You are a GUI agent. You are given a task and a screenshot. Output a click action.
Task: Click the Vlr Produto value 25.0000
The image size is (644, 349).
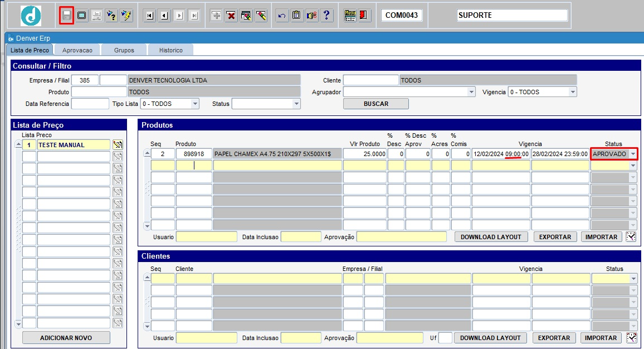click(x=365, y=154)
